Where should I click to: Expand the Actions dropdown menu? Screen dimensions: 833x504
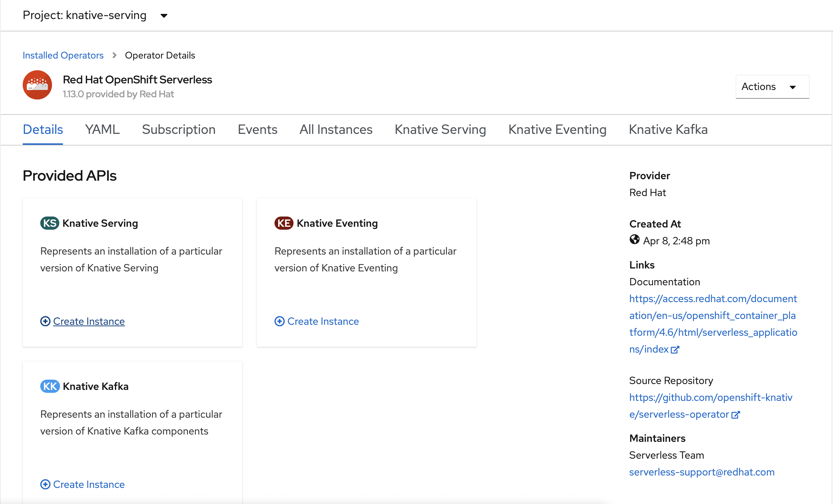pyautogui.click(x=771, y=87)
